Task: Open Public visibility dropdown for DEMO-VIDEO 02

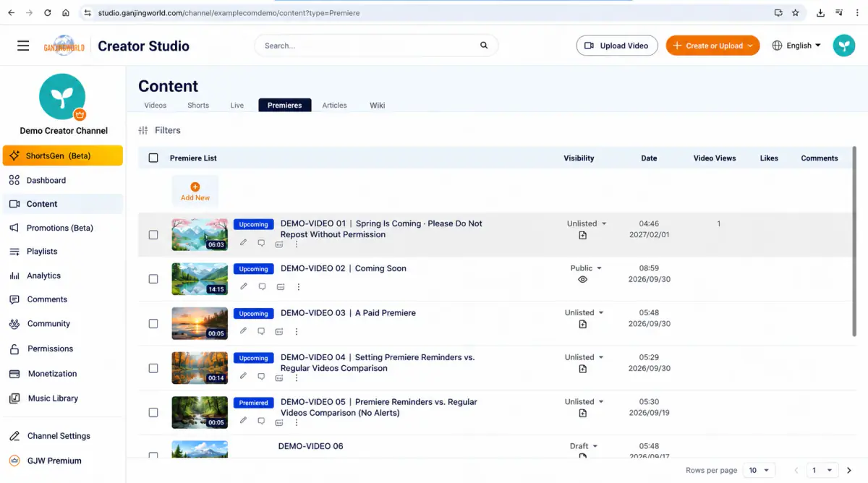Action: pos(587,268)
